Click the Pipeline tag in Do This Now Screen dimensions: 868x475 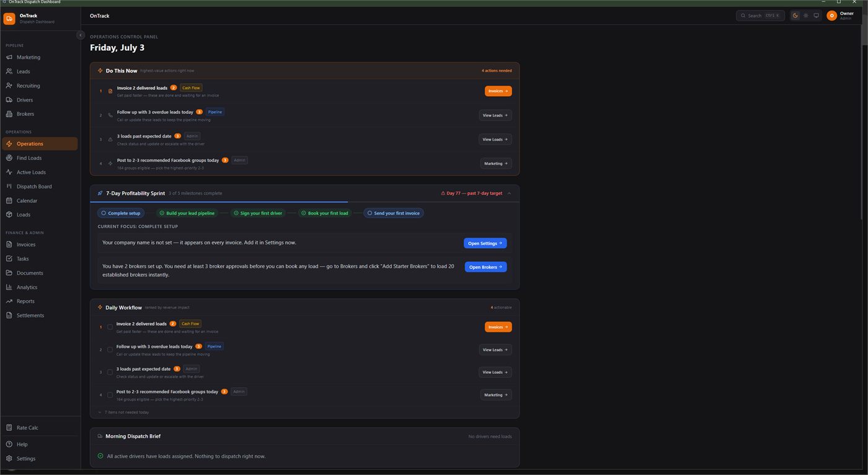point(215,112)
